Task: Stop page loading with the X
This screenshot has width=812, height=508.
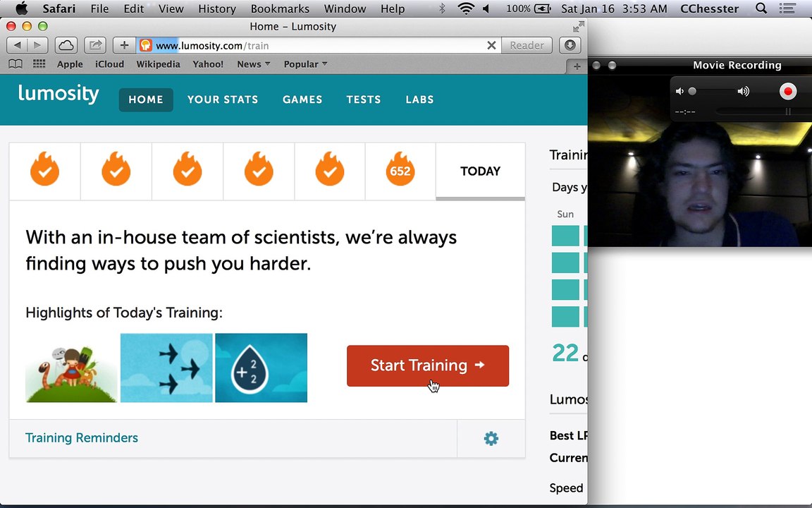Action: pyautogui.click(x=491, y=46)
